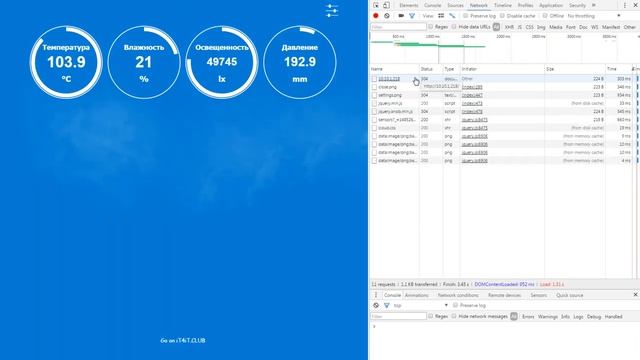Image resolution: width=640 pixels, height=360 pixels.
Task: Close the console drawer
Action: point(635,295)
